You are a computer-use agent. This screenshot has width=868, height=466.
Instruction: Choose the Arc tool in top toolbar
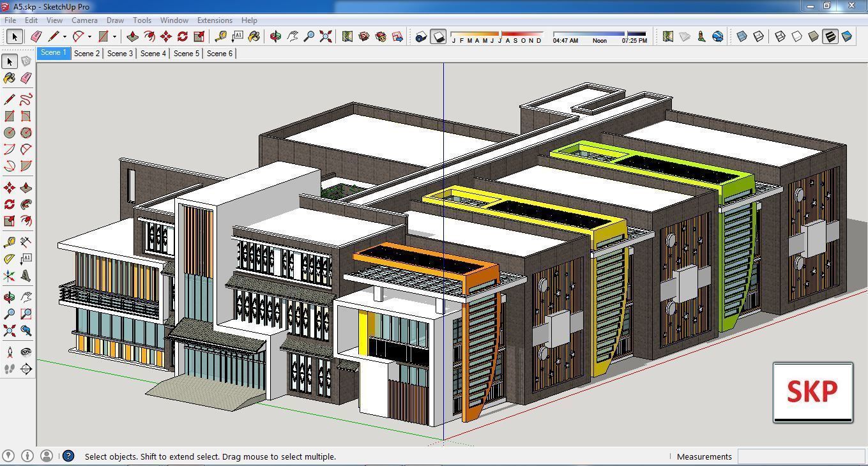(79, 36)
